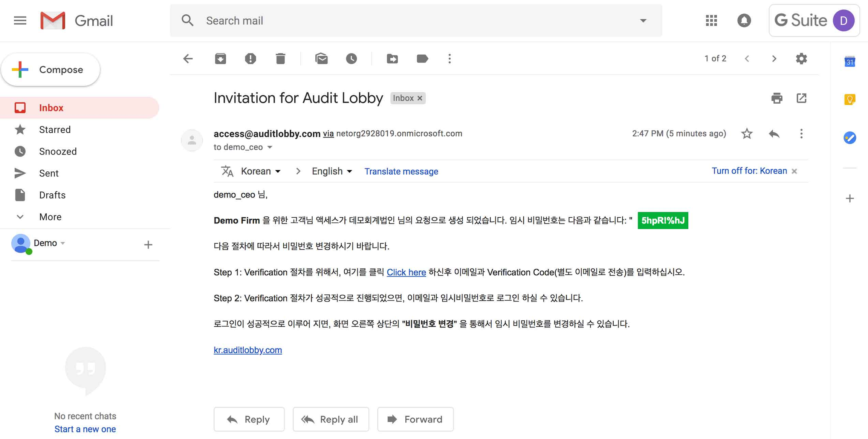868x439 pixels.
Task: Archive the Audit Lobby email
Action: pos(220,58)
